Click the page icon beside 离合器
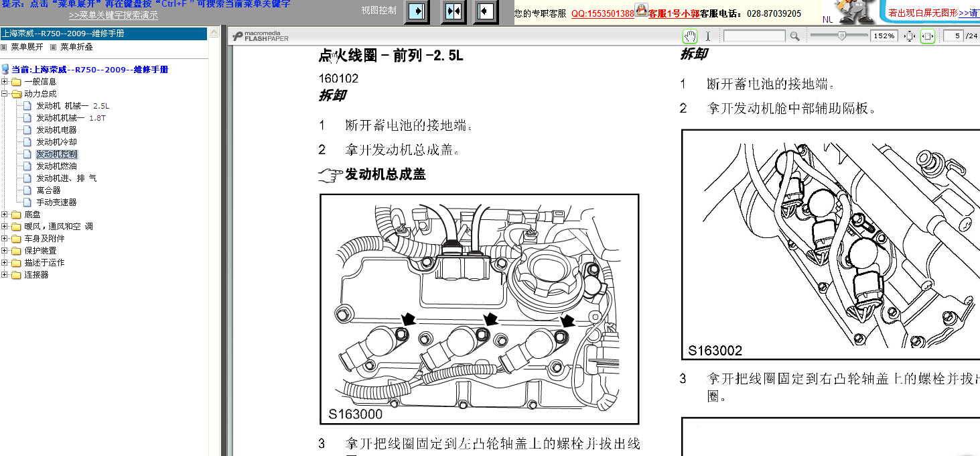 27,190
